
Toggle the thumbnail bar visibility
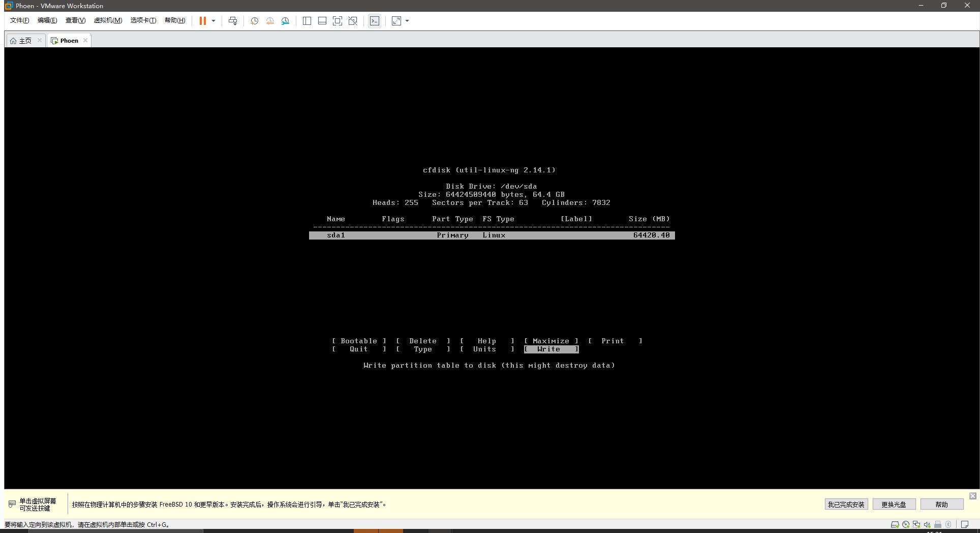[x=322, y=21]
